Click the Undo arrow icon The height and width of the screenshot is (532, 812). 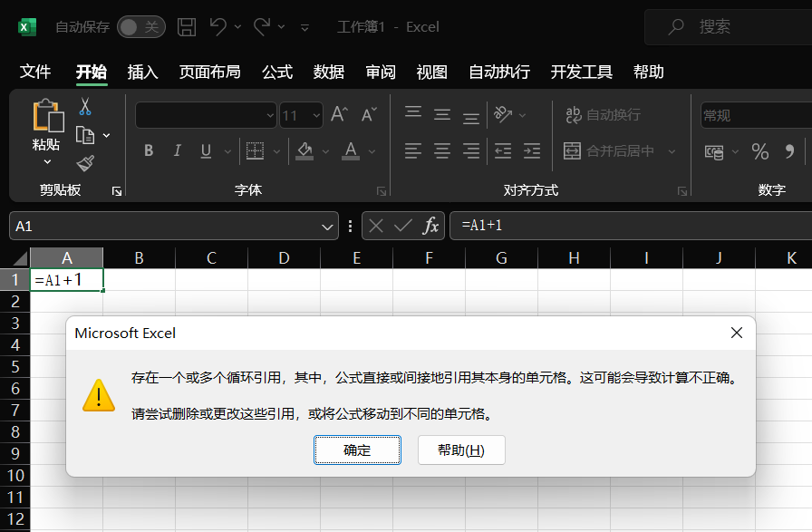click(218, 26)
